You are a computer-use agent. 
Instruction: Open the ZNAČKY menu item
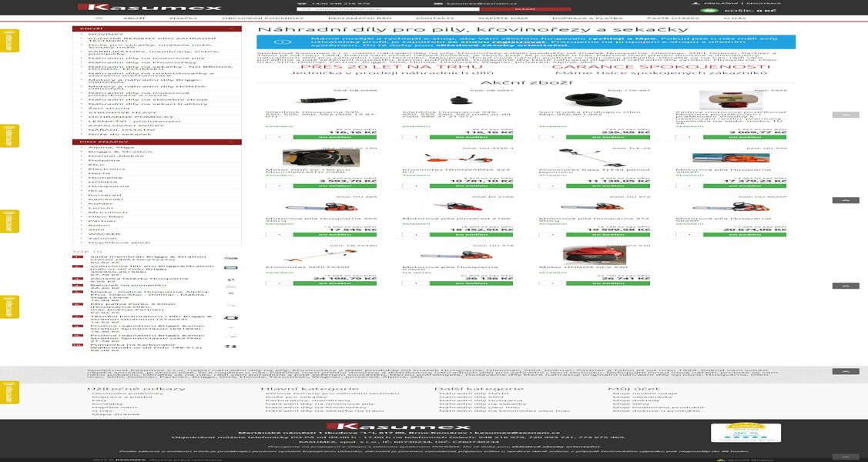click(x=183, y=18)
